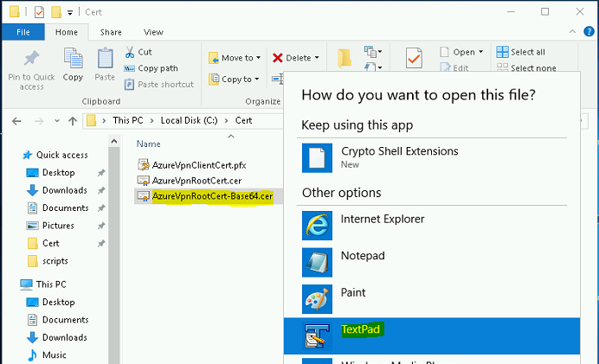599x364 pixels.
Task: Click Quick Access Toolbar new folder icon
Action: pyautogui.click(x=56, y=12)
